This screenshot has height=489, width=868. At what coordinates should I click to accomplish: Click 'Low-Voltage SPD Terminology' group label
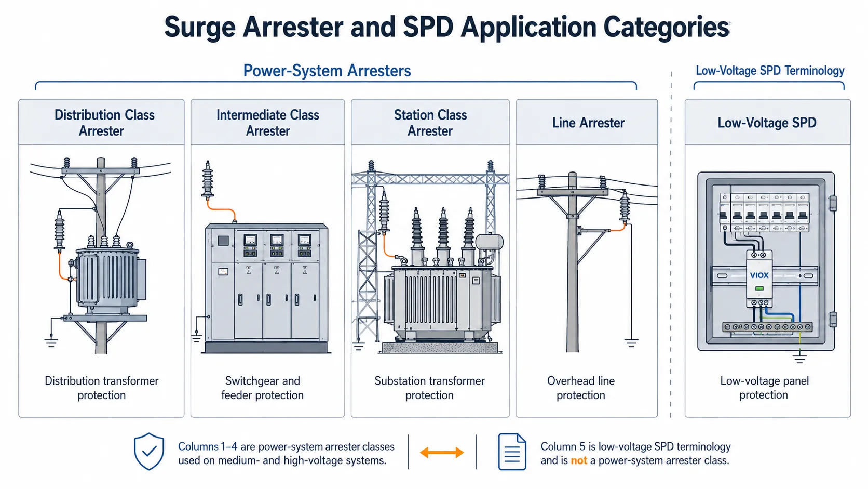(770, 71)
